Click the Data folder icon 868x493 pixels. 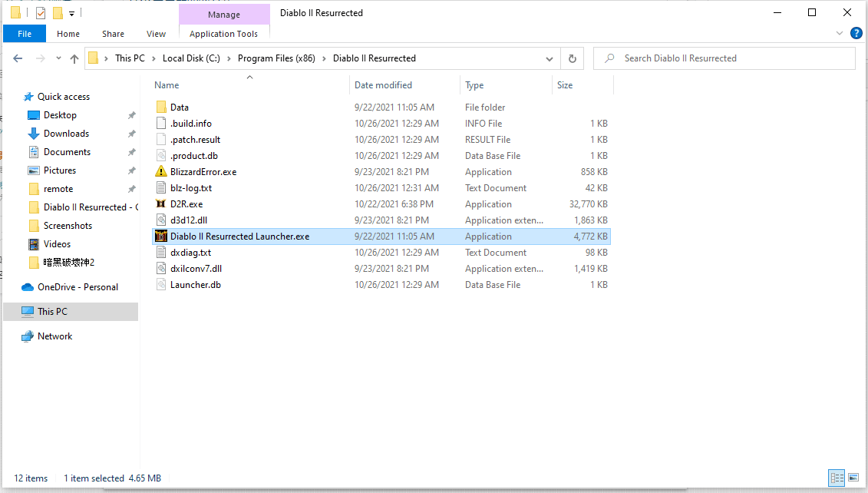point(161,107)
